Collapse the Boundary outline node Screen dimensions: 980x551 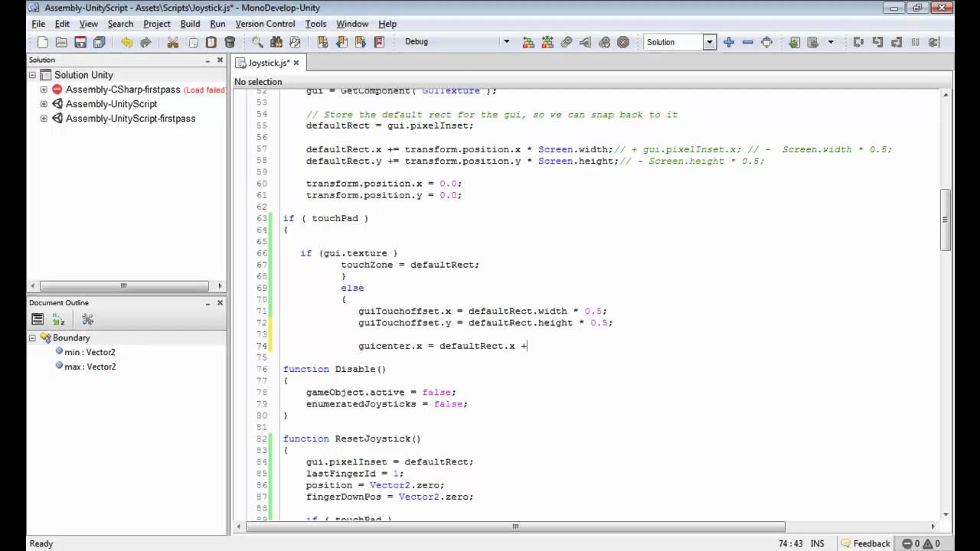[x=33, y=337]
